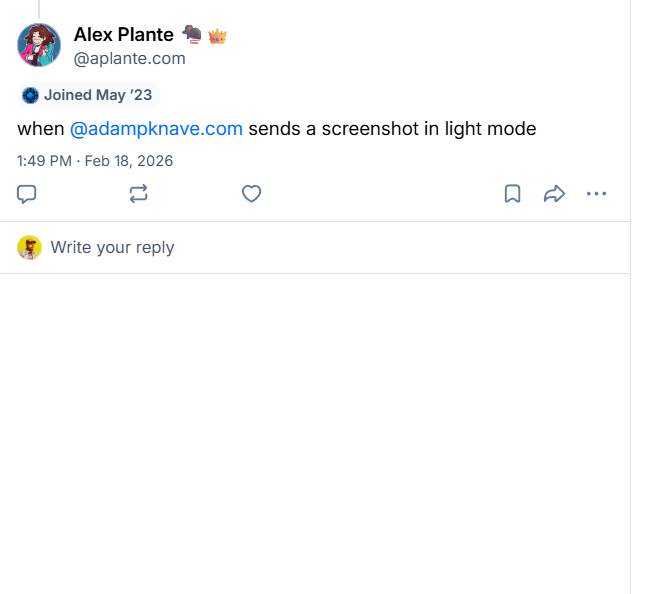Click your small avatar in the reply composer
The height and width of the screenshot is (594, 651).
pyautogui.click(x=29, y=248)
